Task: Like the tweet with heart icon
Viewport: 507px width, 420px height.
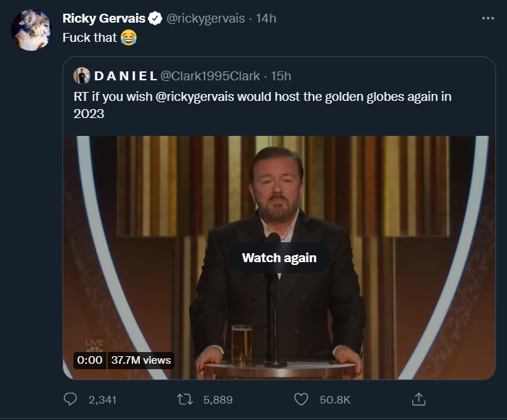Action: [301, 399]
